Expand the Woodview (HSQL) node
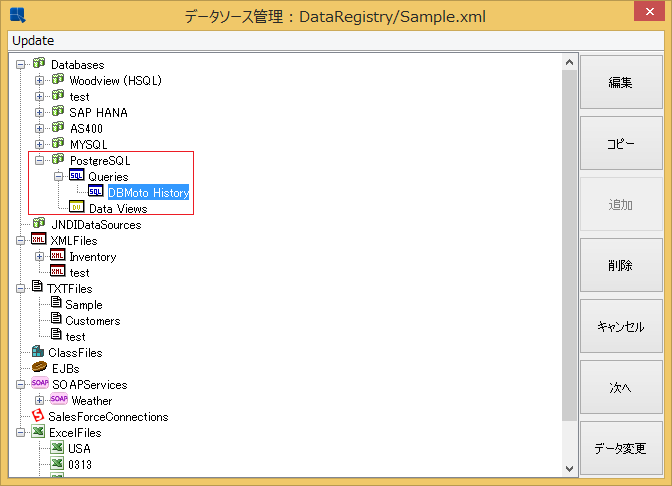Image resolution: width=672 pixels, height=486 pixels. [39, 81]
